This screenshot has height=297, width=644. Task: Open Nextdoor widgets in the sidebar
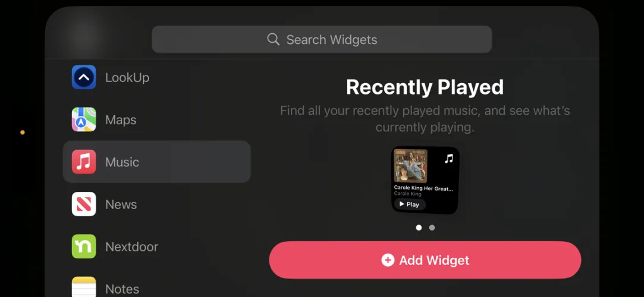pos(156,246)
